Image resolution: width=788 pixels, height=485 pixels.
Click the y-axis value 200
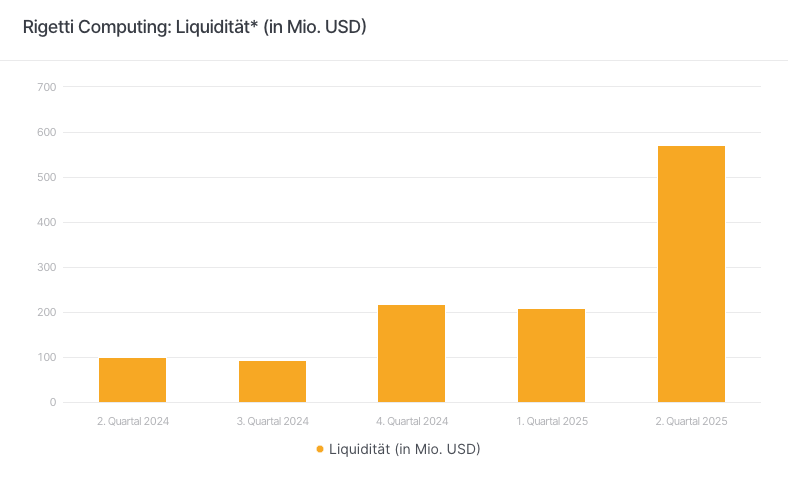coord(46,312)
